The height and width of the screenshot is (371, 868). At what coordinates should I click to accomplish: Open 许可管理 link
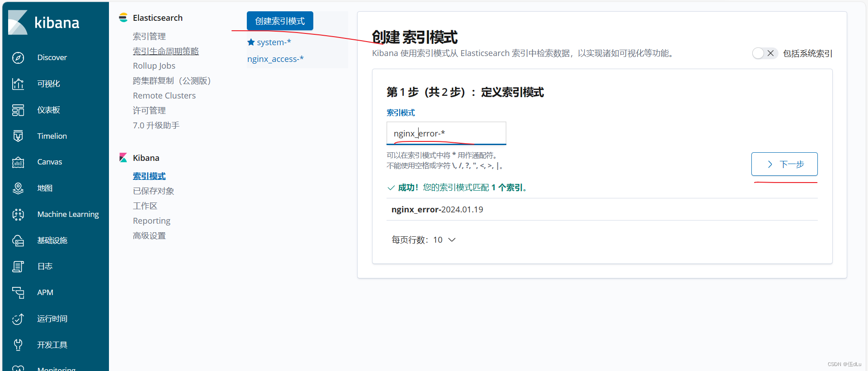pos(149,110)
